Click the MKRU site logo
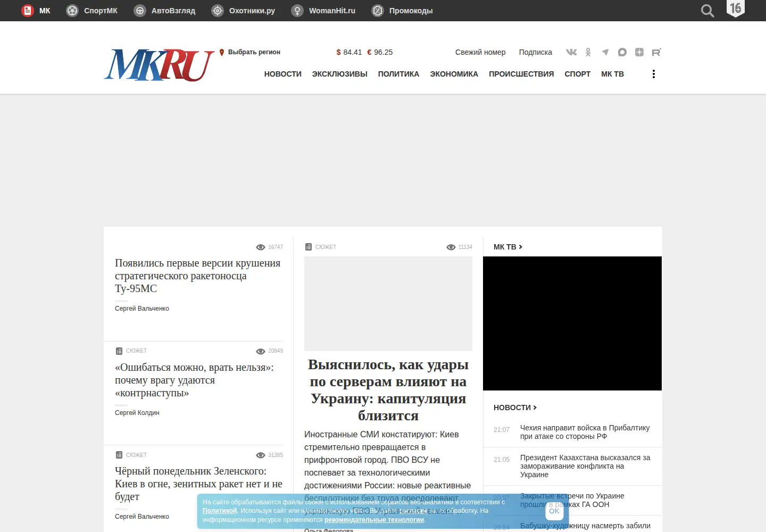Viewport: 766px width, 532px height. tap(159, 65)
